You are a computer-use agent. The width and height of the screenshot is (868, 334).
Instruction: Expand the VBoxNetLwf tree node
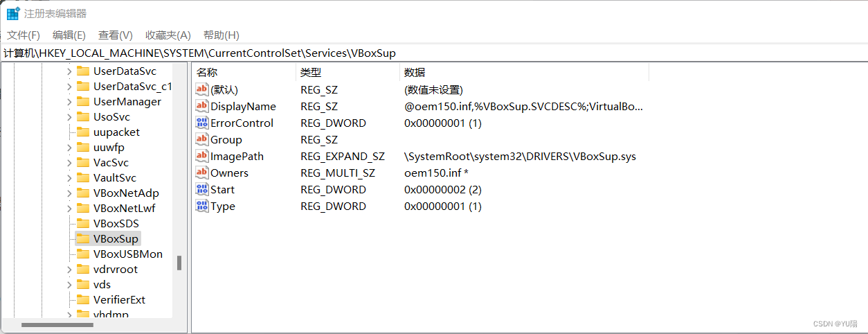click(69, 209)
